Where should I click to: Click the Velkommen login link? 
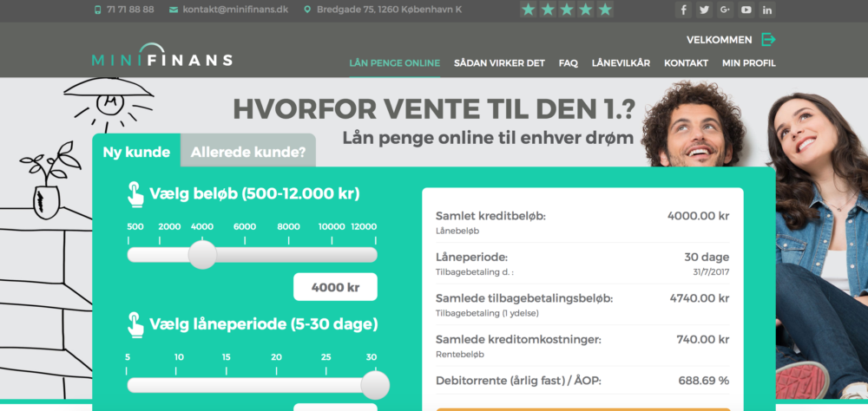tap(719, 40)
